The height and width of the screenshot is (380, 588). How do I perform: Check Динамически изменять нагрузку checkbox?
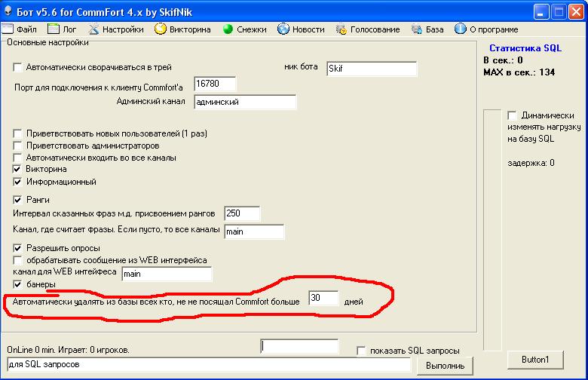point(512,115)
